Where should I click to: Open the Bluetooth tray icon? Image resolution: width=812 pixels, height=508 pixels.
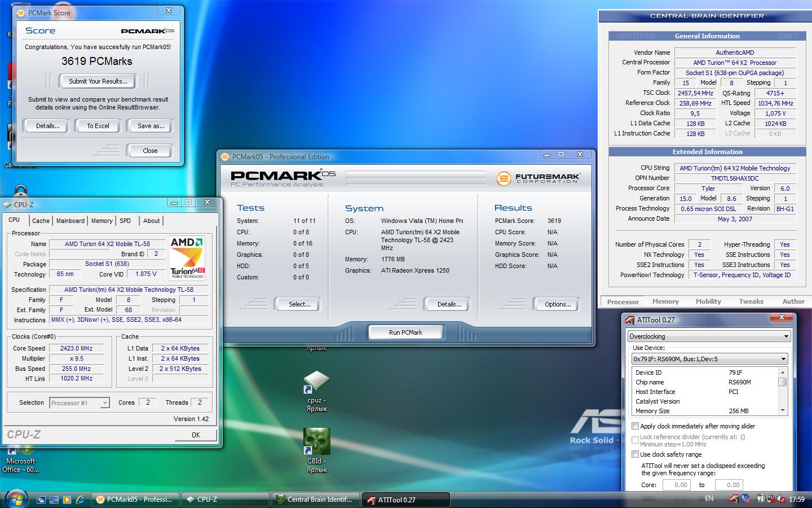(745, 499)
